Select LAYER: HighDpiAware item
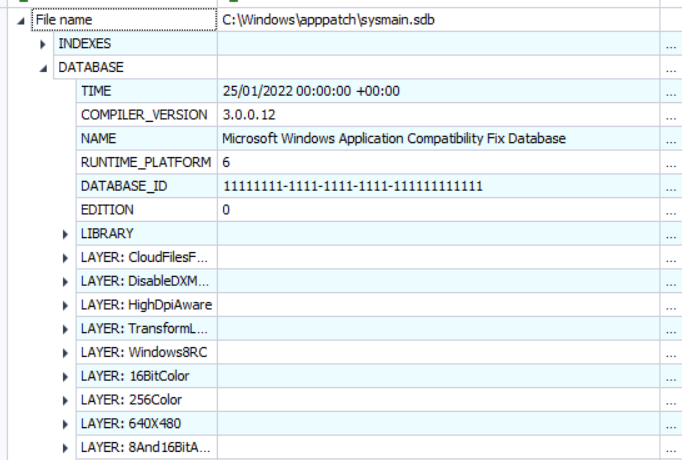This screenshot has height=460, width=682. (x=147, y=305)
